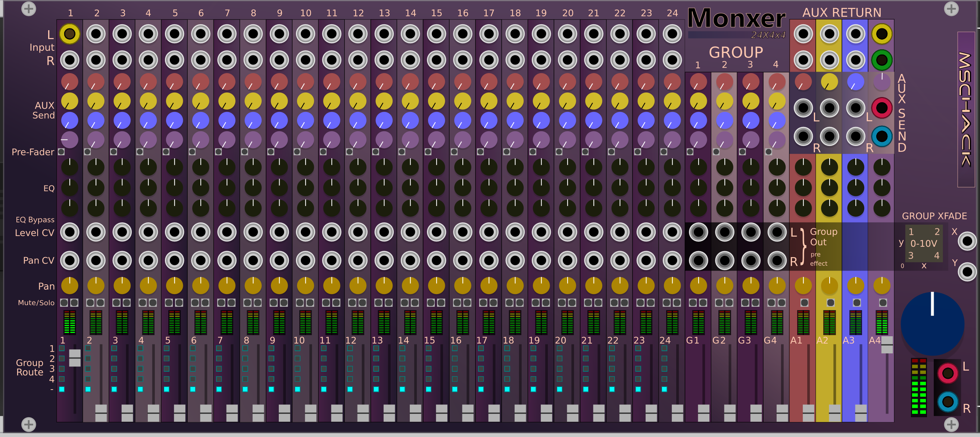Click the A4 aux return fader handle
This screenshot has width=980, height=437.
(887, 344)
